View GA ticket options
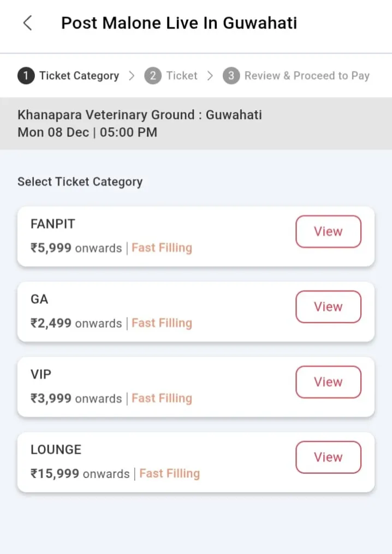Viewport: 392px width, 554px height. pos(328,307)
